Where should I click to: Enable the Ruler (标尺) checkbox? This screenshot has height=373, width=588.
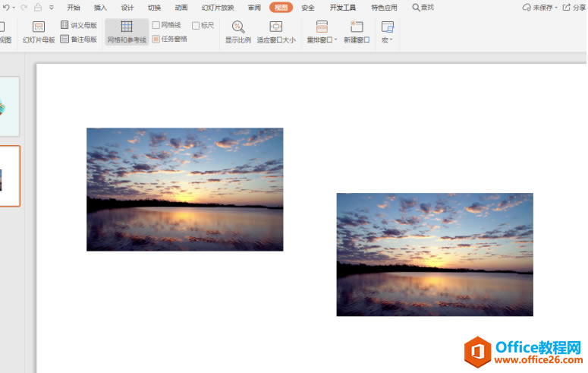coord(196,25)
